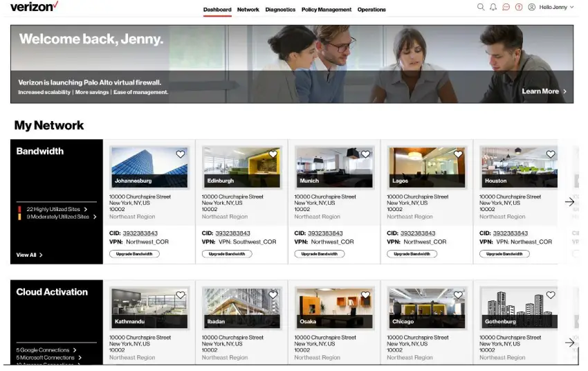
Task: Favorite the Edinburgh site with heart
Action: [273, 154]
